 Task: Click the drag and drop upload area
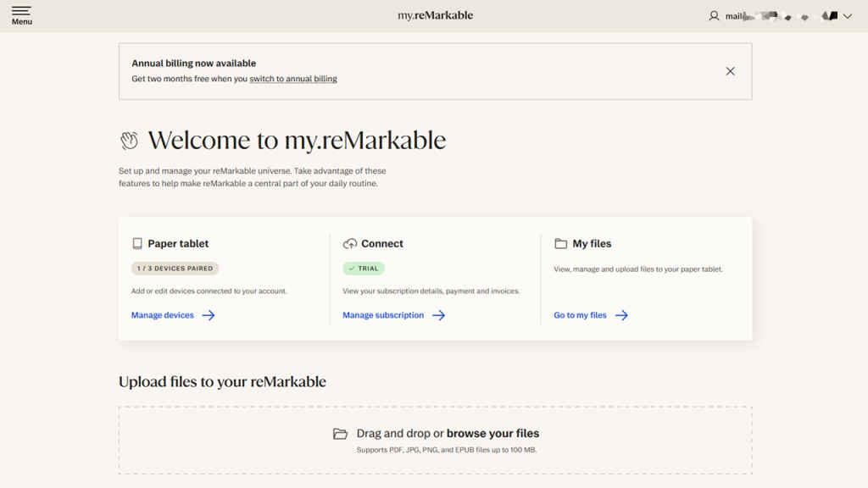(434, 440)
